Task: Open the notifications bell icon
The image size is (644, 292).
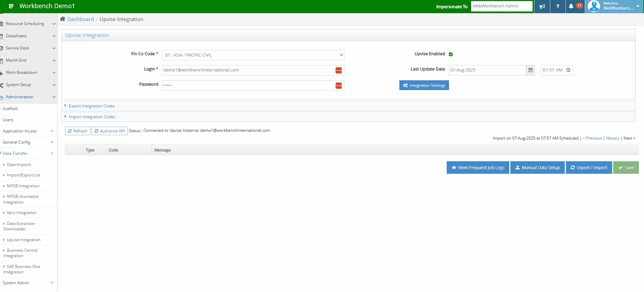Action: point(571,6)
